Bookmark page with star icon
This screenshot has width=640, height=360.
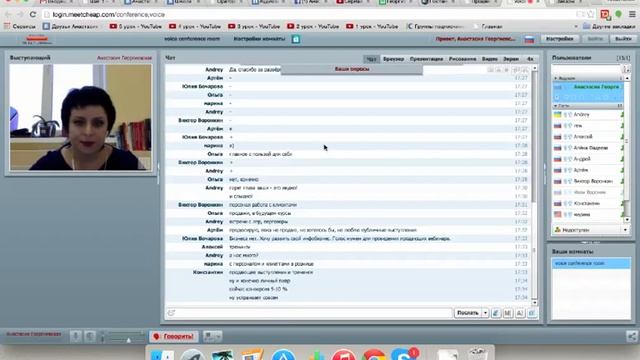point(590,15)
